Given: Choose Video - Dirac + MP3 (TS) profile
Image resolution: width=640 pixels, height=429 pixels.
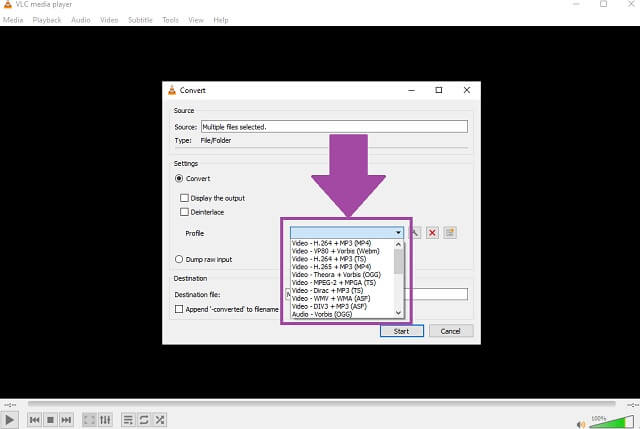Looking at the screenshot, I should click(327, 290).
